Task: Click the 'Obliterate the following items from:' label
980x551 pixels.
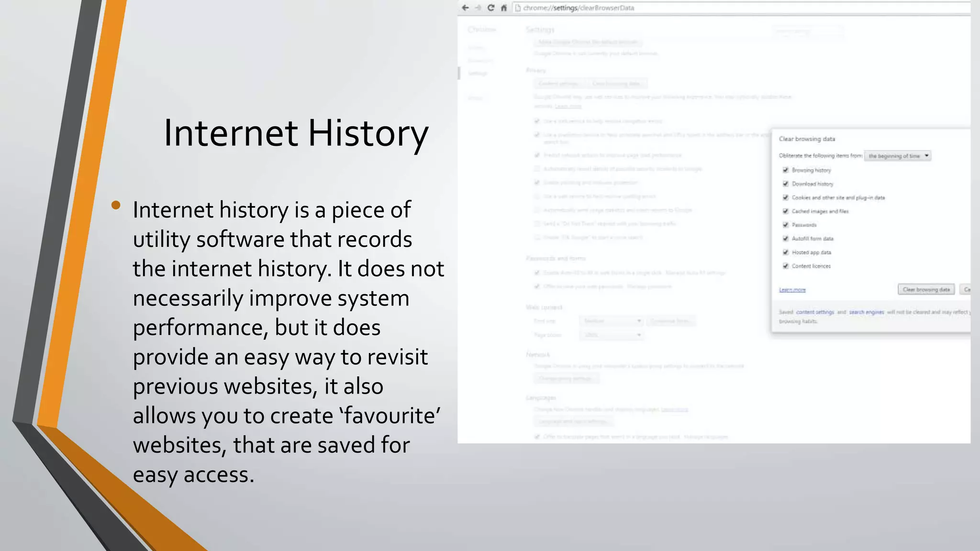Action: click(820, 155)
